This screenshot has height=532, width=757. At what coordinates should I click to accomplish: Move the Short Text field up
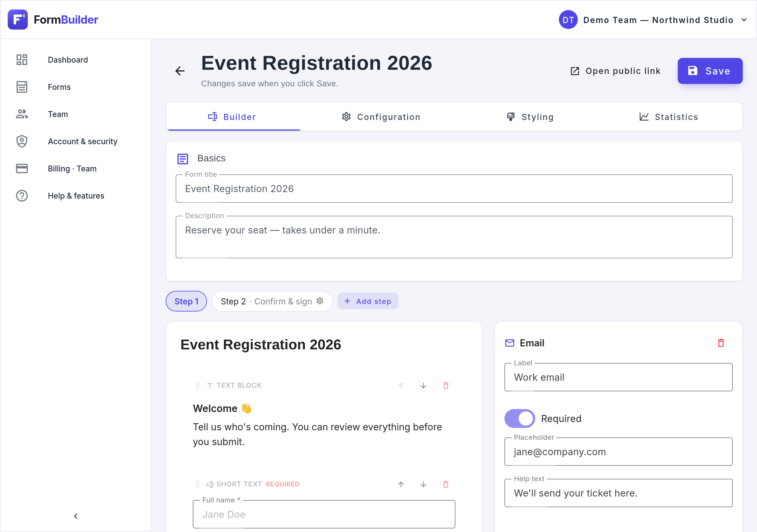(401, 484)
